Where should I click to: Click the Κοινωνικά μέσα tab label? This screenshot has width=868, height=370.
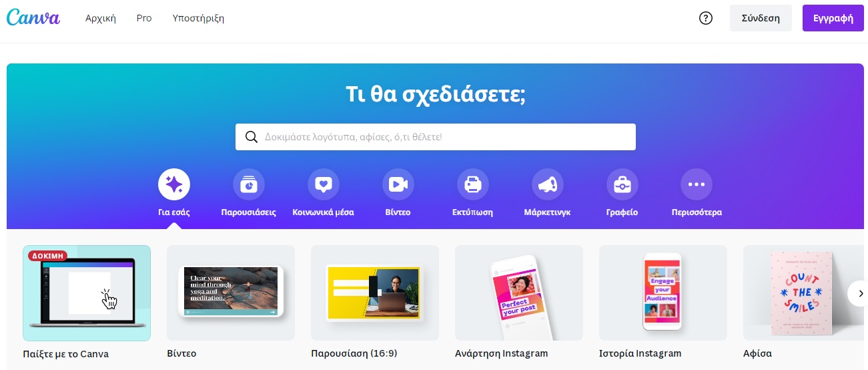[324, 212]
